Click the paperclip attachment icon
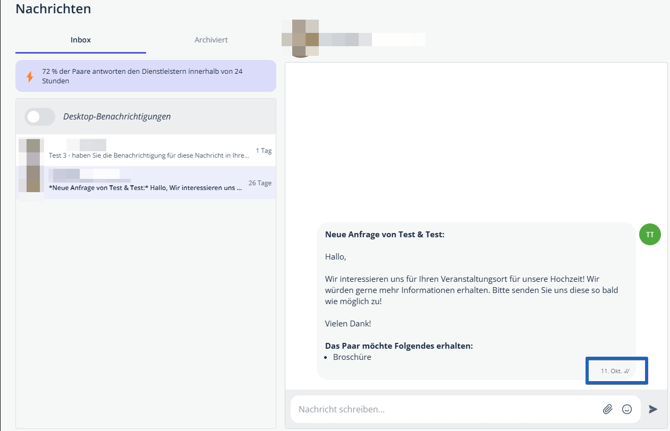 [607, 409]
